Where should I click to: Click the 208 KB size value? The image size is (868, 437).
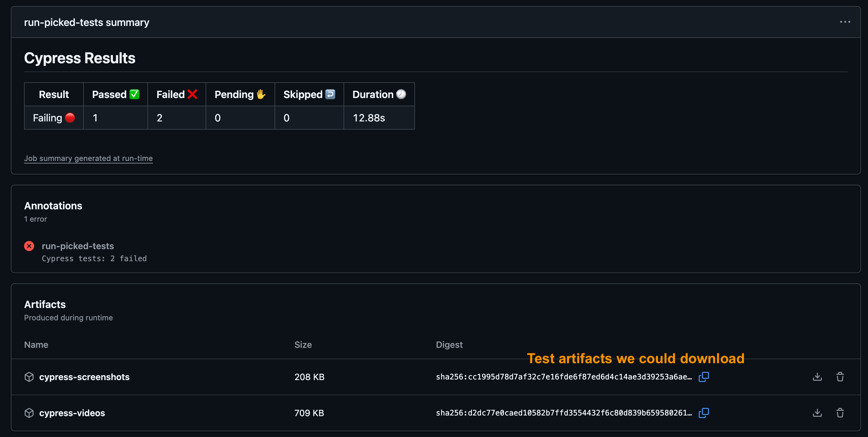(309, 377)
